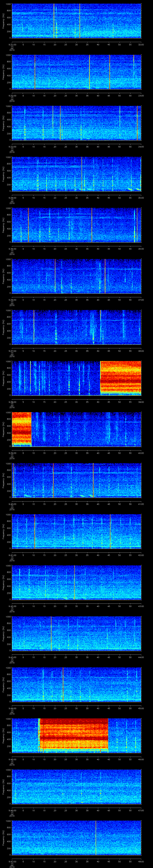Click the spectrogram plot starting at 9:31:00
Image resolution: width=153 pixels, height=868 pixels.
[76, 21]
